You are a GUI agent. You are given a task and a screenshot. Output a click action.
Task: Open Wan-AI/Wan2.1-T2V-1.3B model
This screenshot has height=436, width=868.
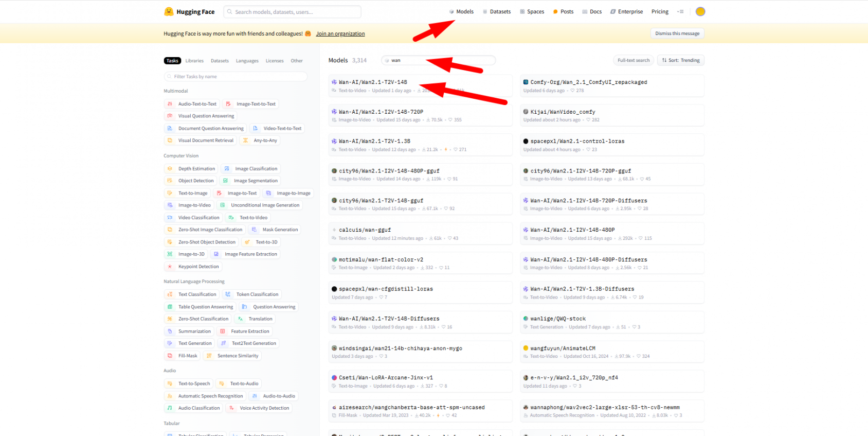(x=421, y=145)
